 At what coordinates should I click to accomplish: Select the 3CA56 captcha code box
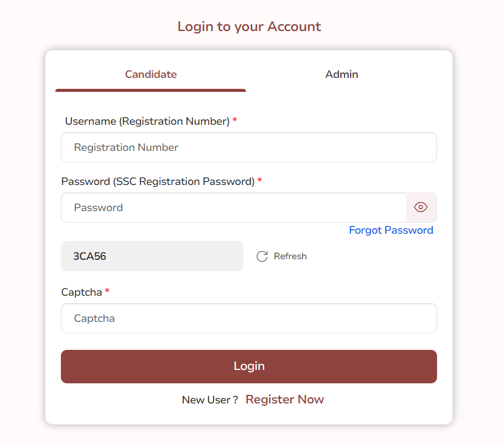pyautogui.click(x=152, y=256)
